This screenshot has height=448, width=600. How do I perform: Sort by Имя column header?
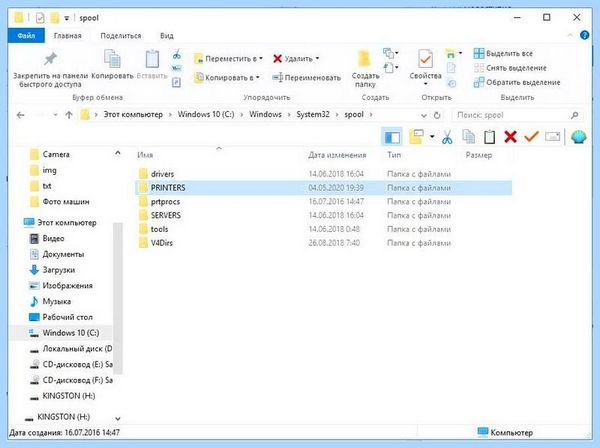pyautogui.click(x=145, y=155)
